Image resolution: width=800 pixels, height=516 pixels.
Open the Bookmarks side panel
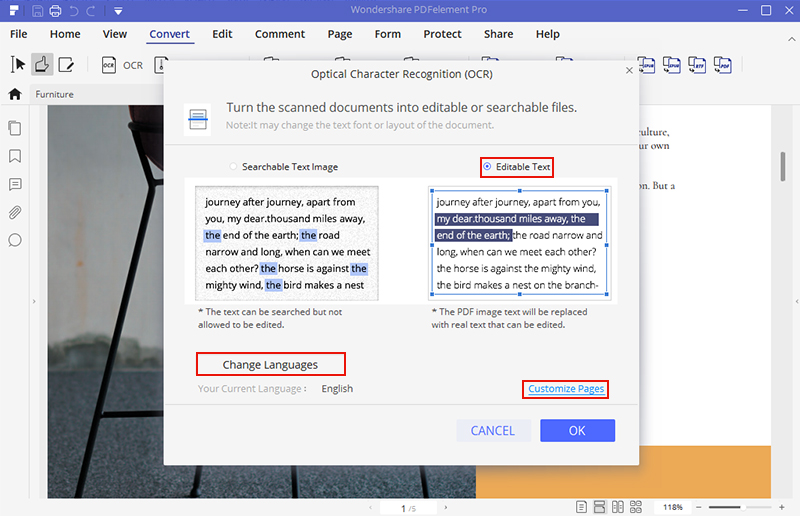point(15,156)
